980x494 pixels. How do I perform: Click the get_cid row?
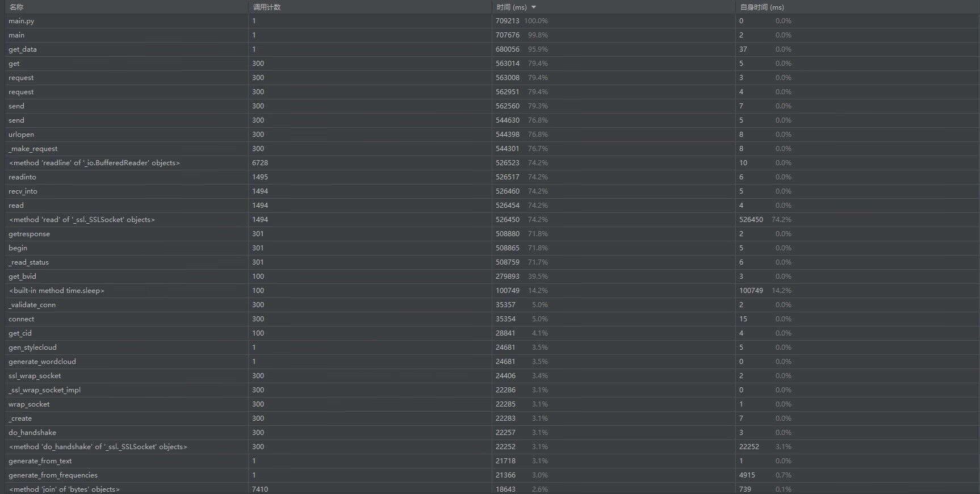point(20,333)
